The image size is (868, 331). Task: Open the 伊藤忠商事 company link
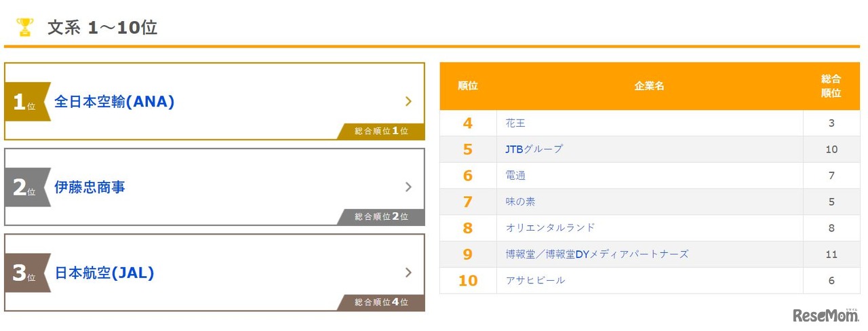click(90, 187)
